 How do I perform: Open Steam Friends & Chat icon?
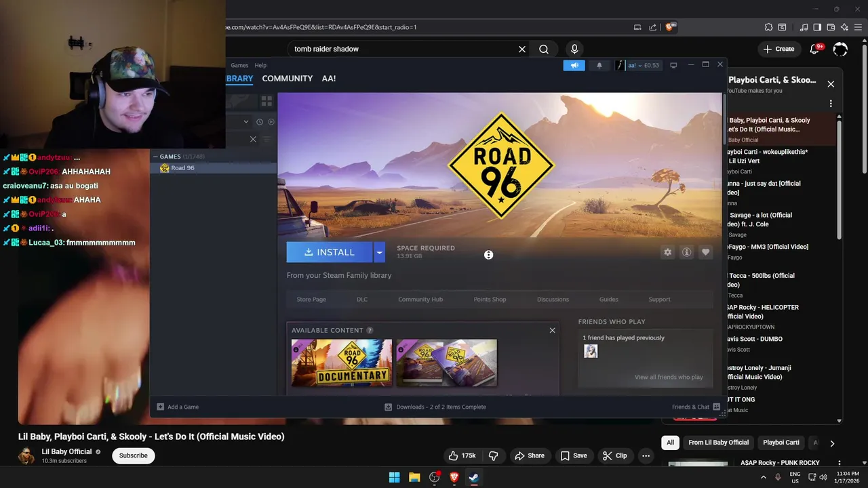pyautogui.click(x=716, y=407)
